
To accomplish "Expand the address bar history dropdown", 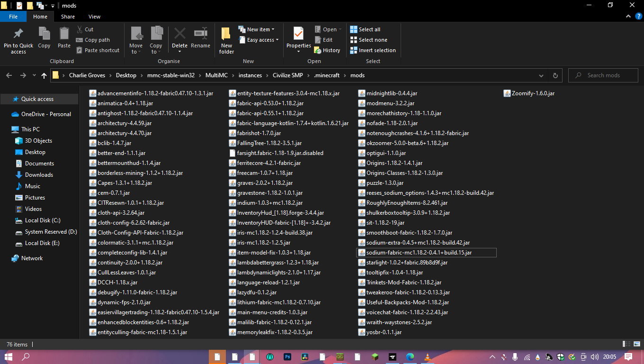I will [541, 75].
